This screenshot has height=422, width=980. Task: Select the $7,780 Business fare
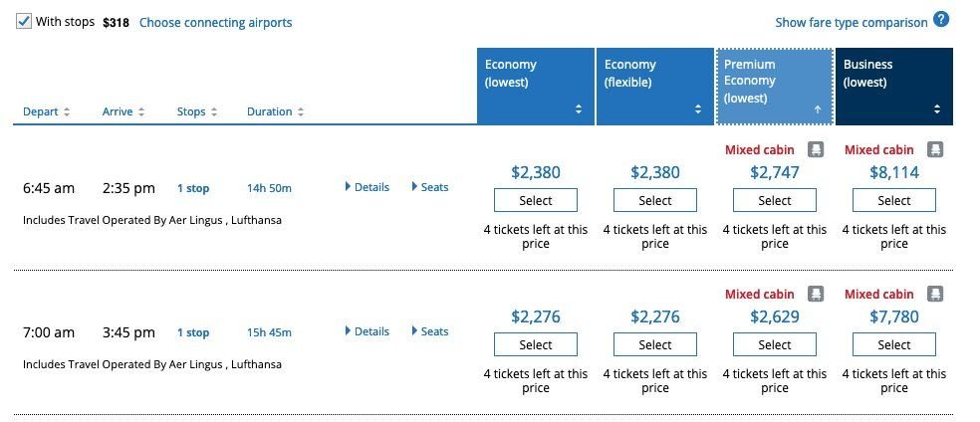pos(893,344)
